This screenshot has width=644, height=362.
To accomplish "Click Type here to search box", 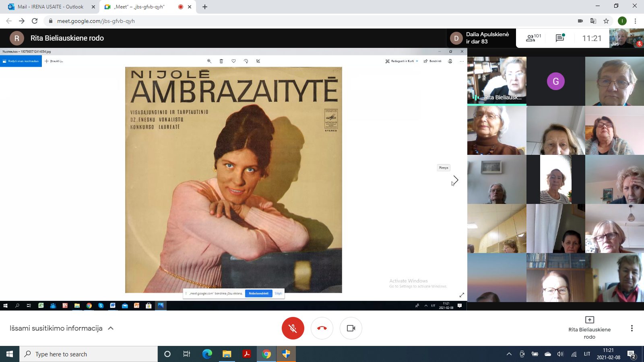I will 89,354.
